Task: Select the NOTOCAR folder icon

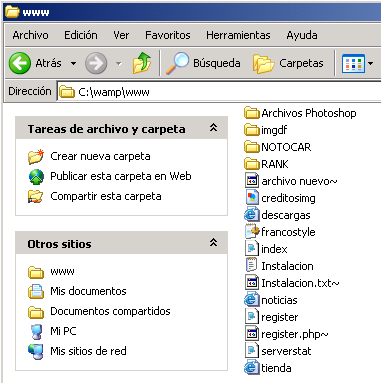Action: coord(252,147)
